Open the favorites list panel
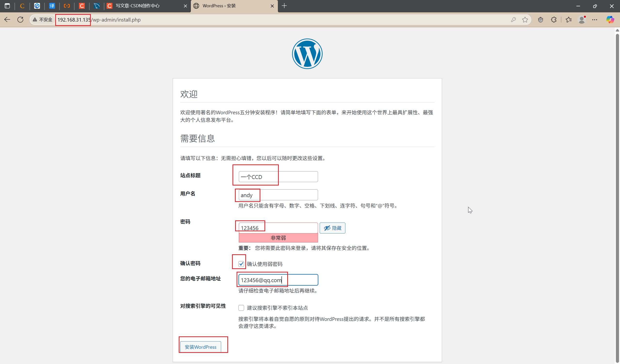The height and width of the screenshot is (364, 620). 569,20
